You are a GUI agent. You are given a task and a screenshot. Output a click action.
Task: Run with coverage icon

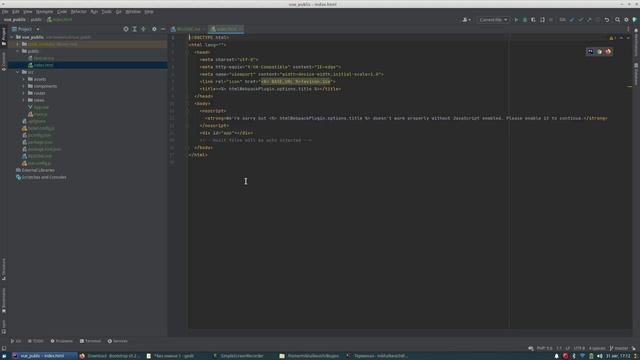coord(533,20)
